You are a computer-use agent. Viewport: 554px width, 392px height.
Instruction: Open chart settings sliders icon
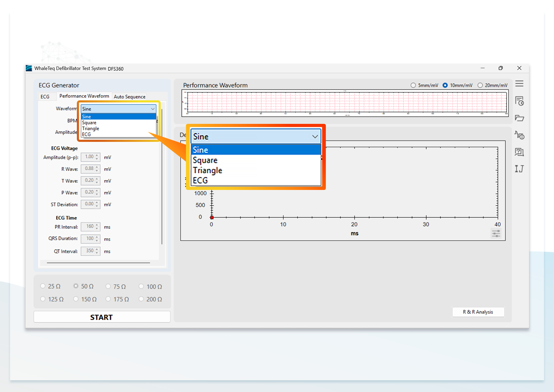(x=496, y=234)
